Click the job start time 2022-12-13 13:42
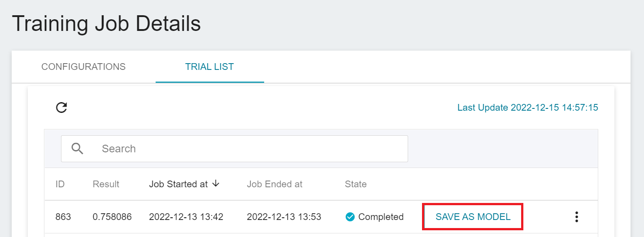Viewport: 644px width, 237px height. (x=186, y=217)
